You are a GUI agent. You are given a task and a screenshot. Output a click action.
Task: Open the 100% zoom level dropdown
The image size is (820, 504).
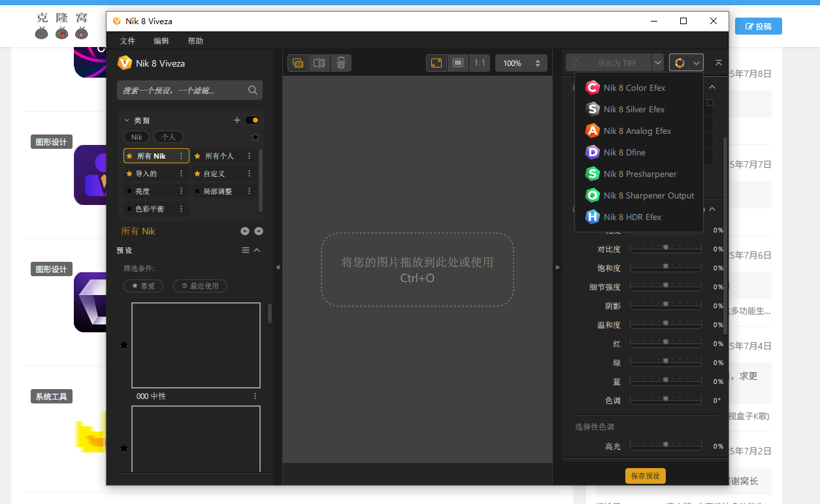tap(521, 63)
